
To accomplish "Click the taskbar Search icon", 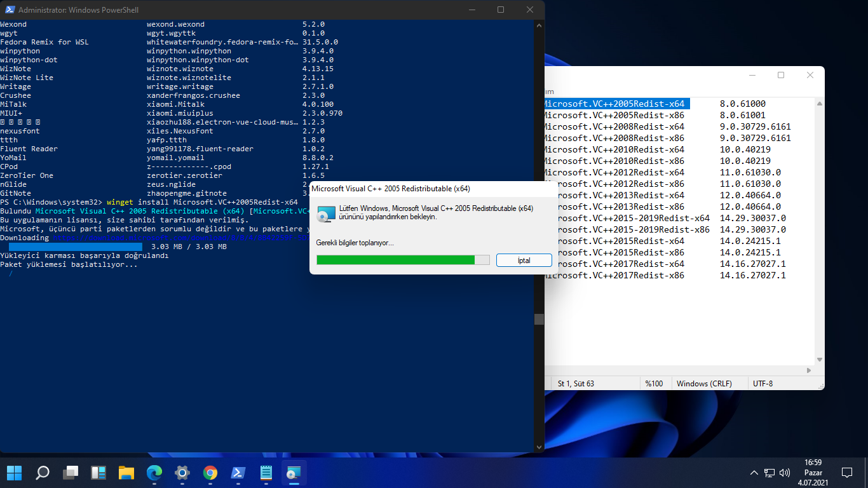I will [x=43, y=473].
